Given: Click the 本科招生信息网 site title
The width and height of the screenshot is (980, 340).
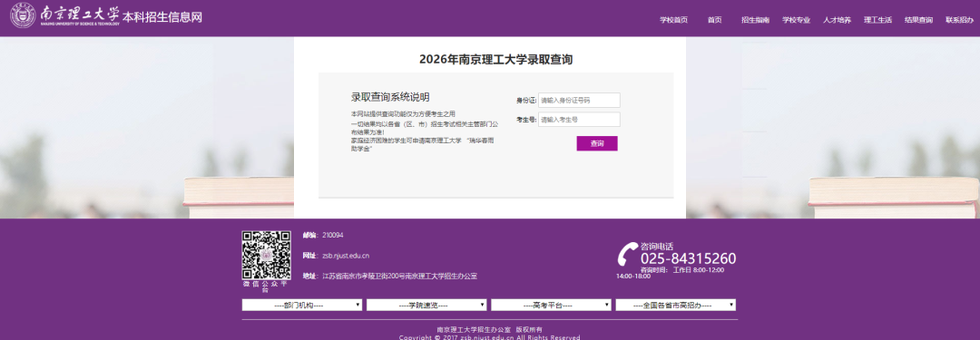Looking at the screenshot, I should (x=162, y=17).
